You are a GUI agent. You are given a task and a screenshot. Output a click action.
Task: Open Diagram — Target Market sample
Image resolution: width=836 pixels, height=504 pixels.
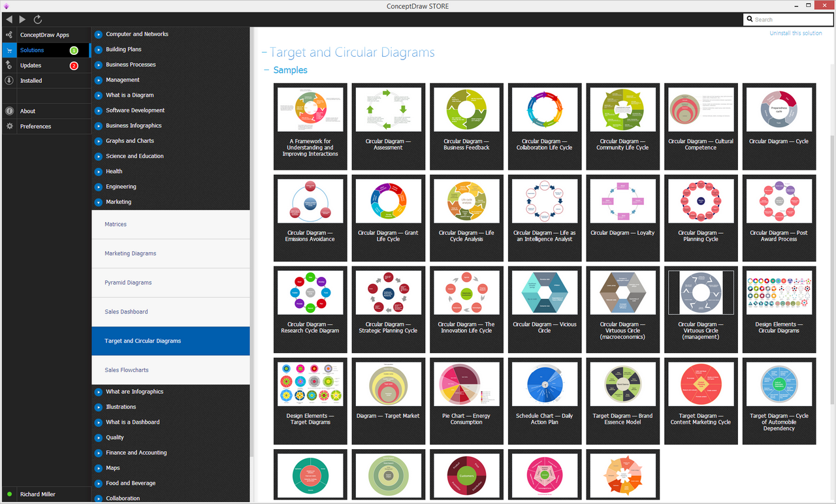tap(388, 401)
